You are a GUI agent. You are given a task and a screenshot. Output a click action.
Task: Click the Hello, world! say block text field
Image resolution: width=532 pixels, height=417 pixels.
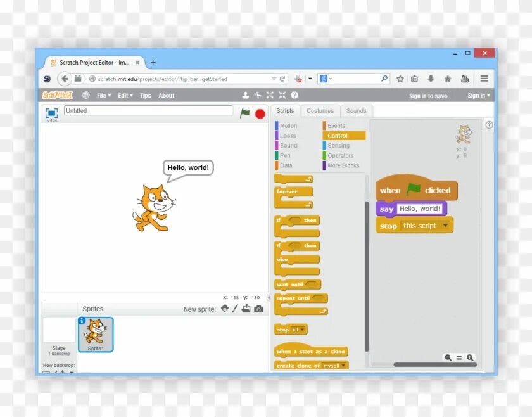click(x=420, y=208)
